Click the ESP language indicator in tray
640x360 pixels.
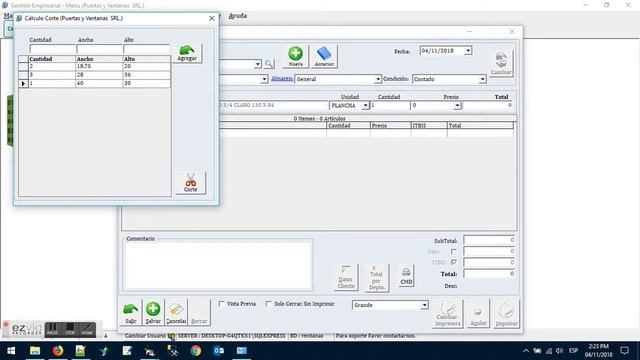tap(573, 351)
